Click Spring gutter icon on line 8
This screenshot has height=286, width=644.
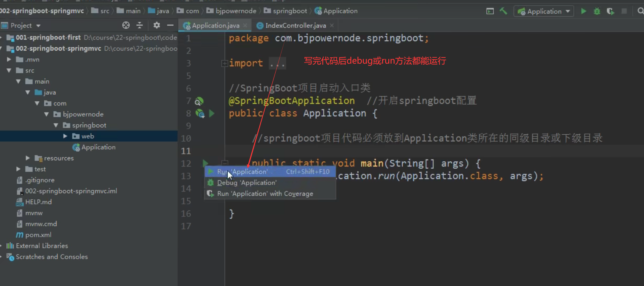pos(200,114)
